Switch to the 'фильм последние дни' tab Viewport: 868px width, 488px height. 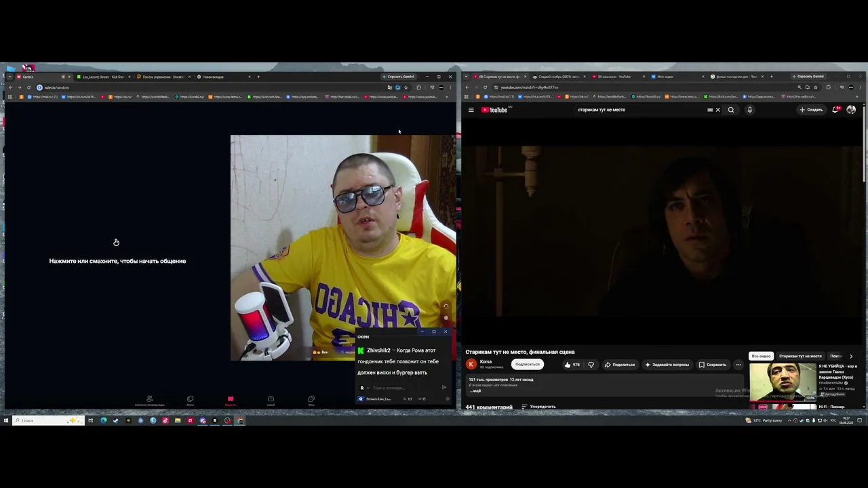pos(737,77)
